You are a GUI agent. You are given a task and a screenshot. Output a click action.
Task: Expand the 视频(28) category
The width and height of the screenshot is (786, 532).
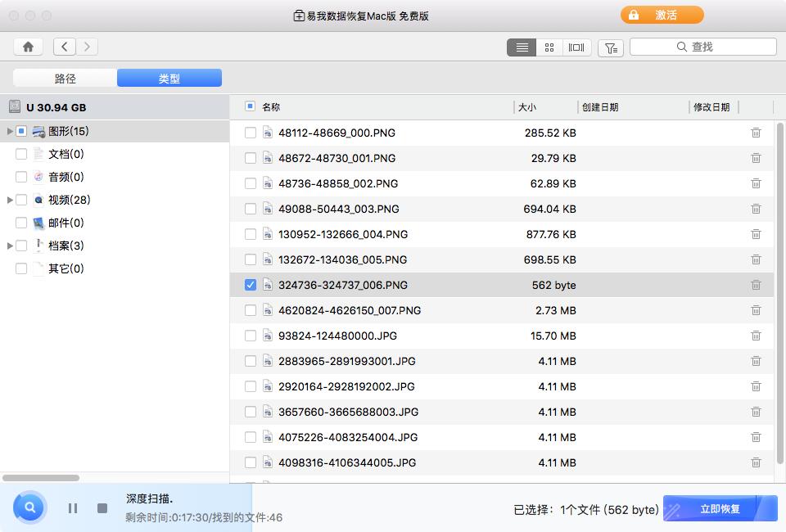click(x=8, y=200)
